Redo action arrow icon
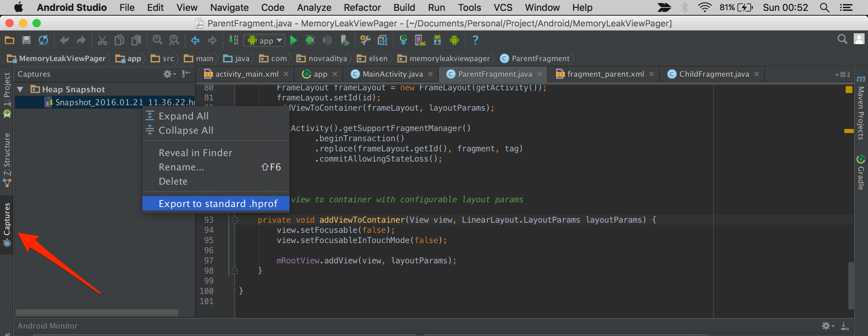 tap(81, 40)
